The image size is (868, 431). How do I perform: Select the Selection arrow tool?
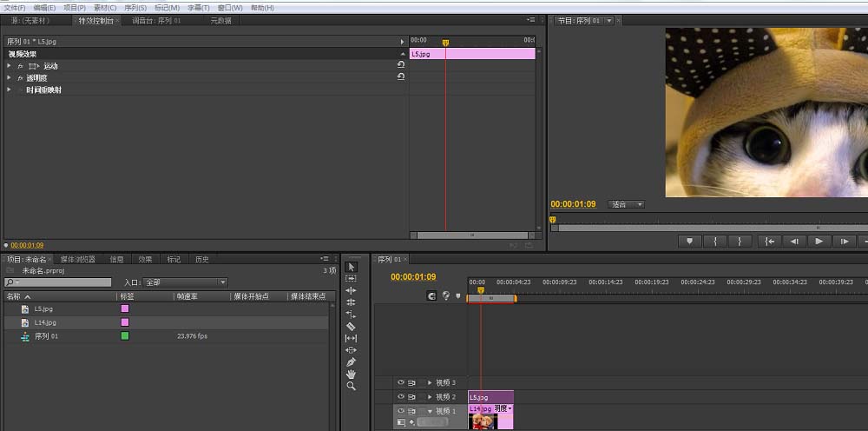(351, 267)
